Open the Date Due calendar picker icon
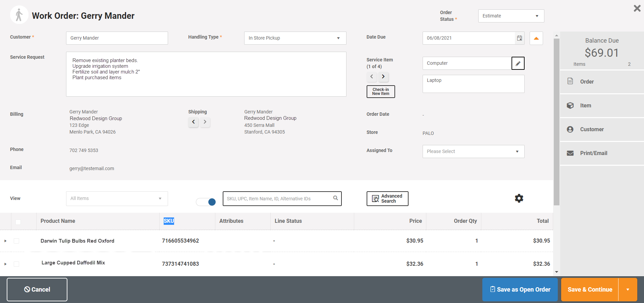The width and height of the screenshot is (644, 303). point(520,38)
